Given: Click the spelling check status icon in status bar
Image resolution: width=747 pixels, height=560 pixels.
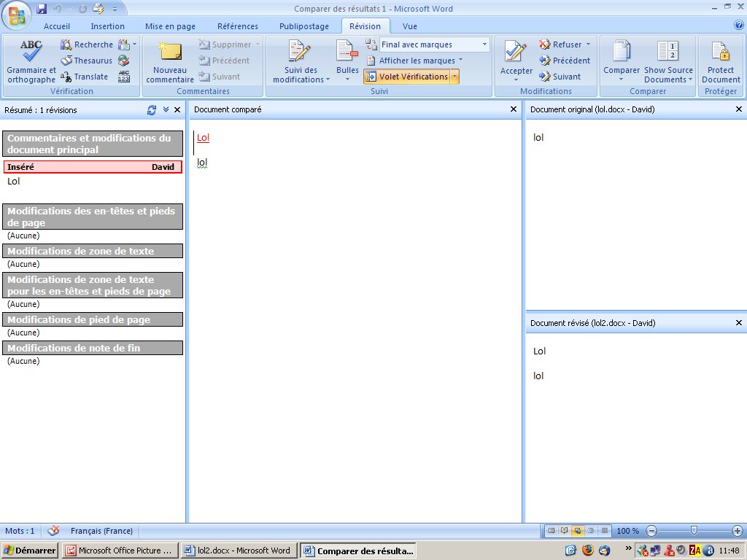Looking at the screenshot, I should [x=53, y=531].
